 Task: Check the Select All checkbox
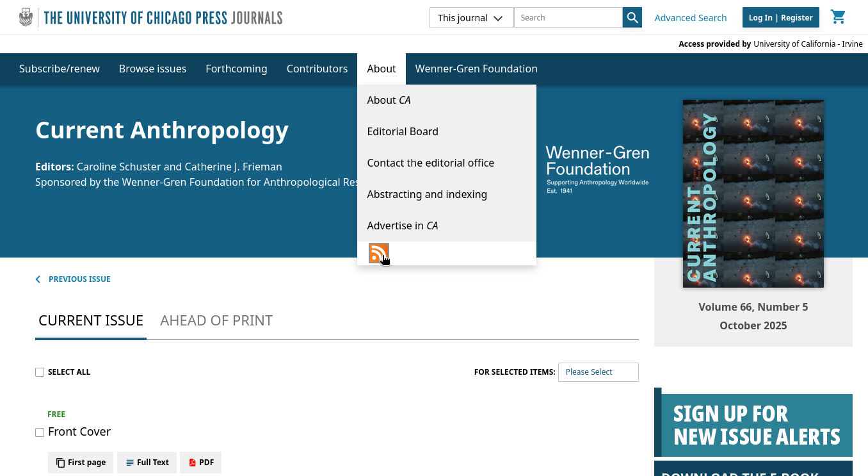[40, 372]
